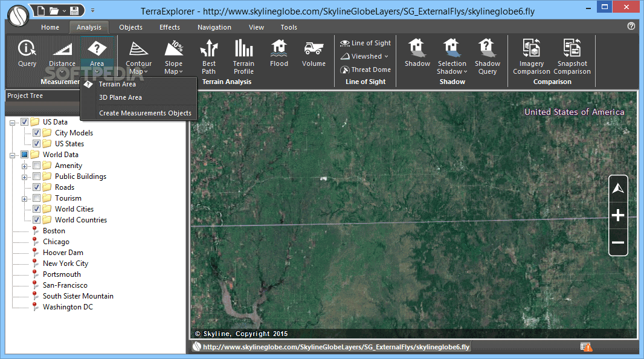Choose Create Measurements Objects menu entry
Image resolution: width=644 pixels, height=359 pixels.
pyautogui.click(x=139, y=113)
